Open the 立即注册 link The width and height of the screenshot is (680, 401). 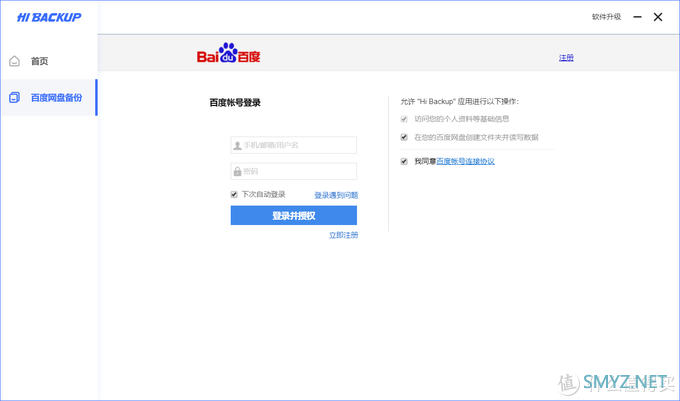343,235
